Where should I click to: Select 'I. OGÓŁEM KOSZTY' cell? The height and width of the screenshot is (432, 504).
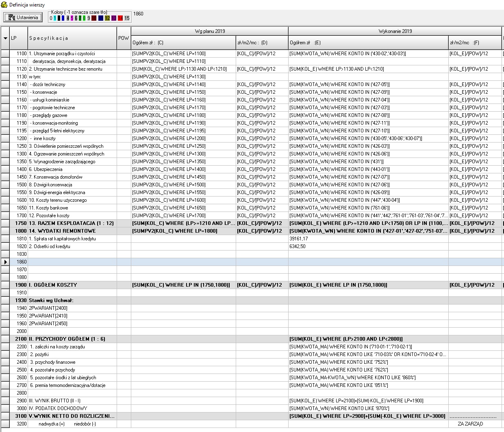72,285
